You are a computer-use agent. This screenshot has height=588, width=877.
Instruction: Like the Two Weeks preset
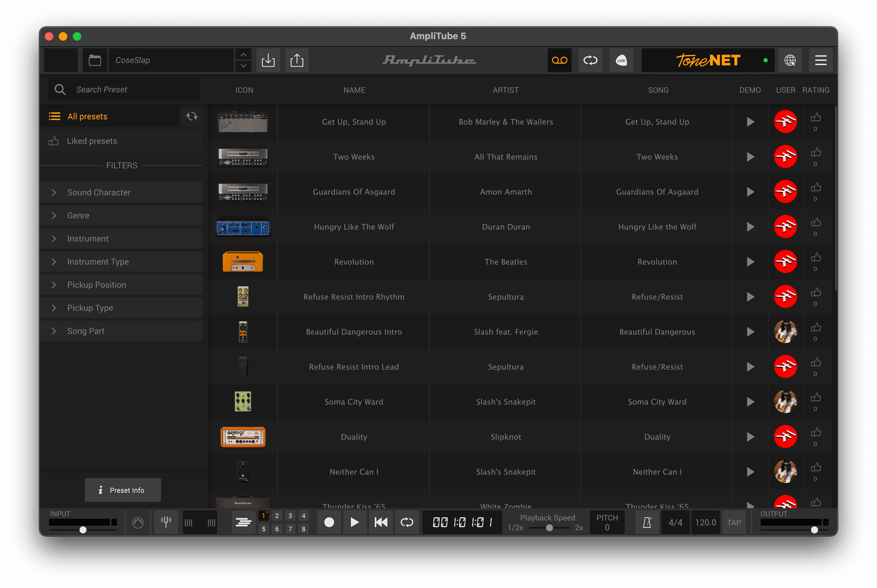coord(815,152)
